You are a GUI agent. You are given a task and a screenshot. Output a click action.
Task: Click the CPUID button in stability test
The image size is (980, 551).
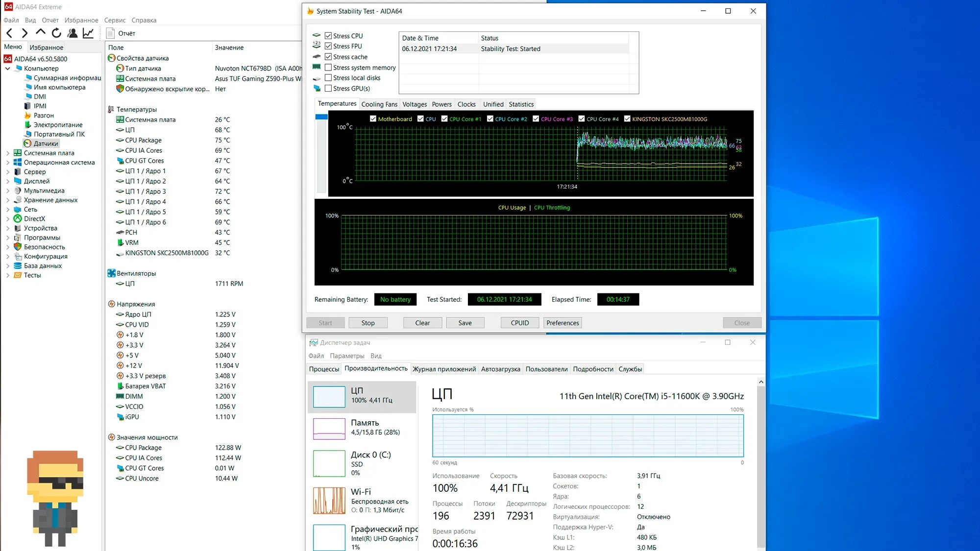point(519,322)
